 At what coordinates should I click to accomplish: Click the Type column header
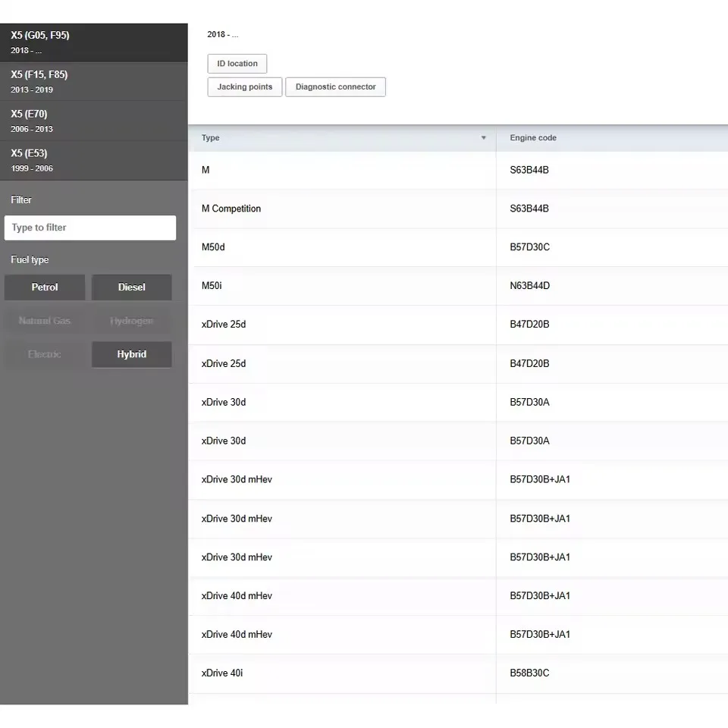(x=342, y=138)
